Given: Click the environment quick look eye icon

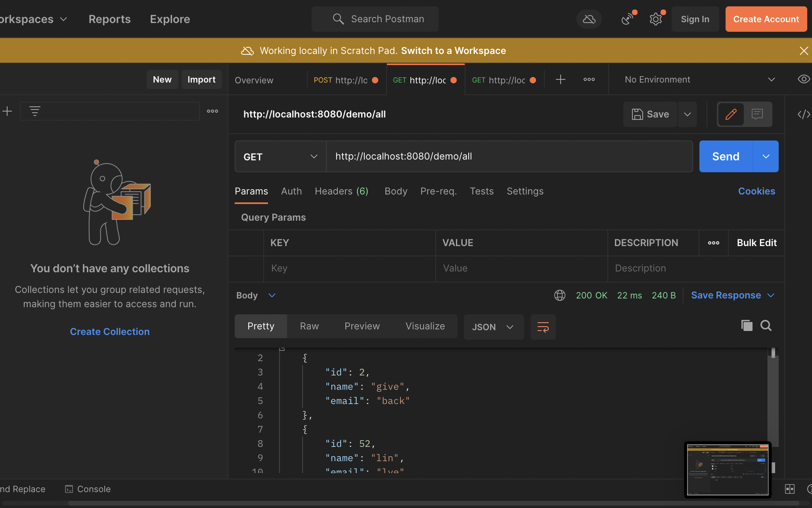Looking at the screenshot, I should coord(804,79).
